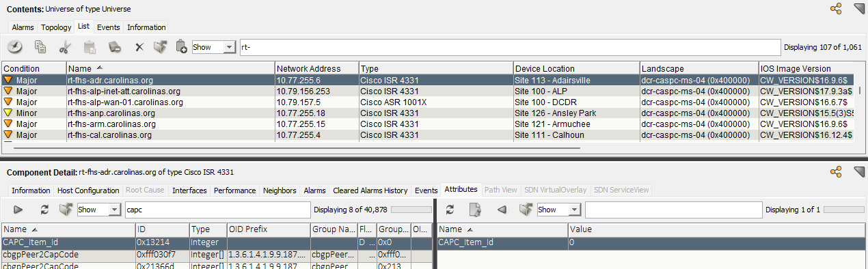Click Major alarm icon for rt-fhs-cal row

[8, 134]
